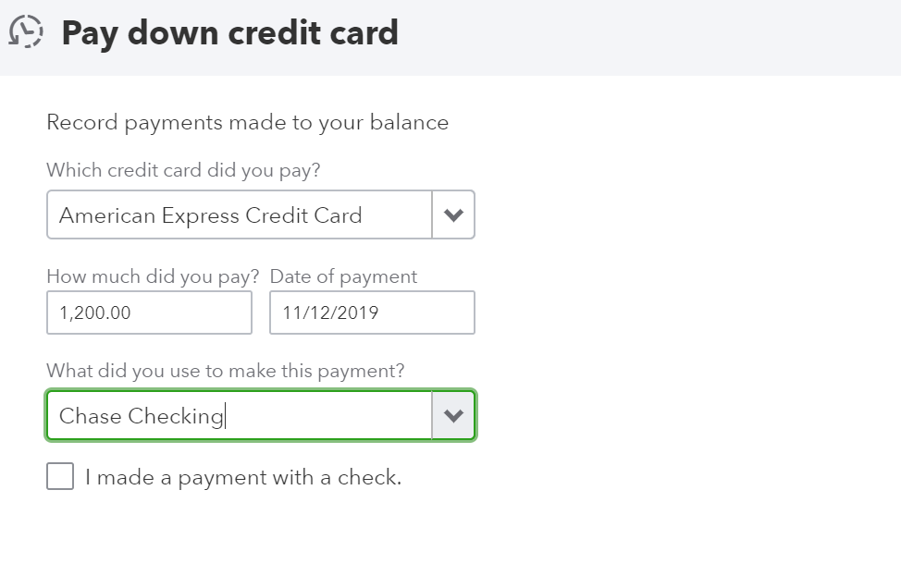Viewport: 901px width, 588px height.
Task: Open the credit card selection dropdown arrow
Action: tap(452, 214)
